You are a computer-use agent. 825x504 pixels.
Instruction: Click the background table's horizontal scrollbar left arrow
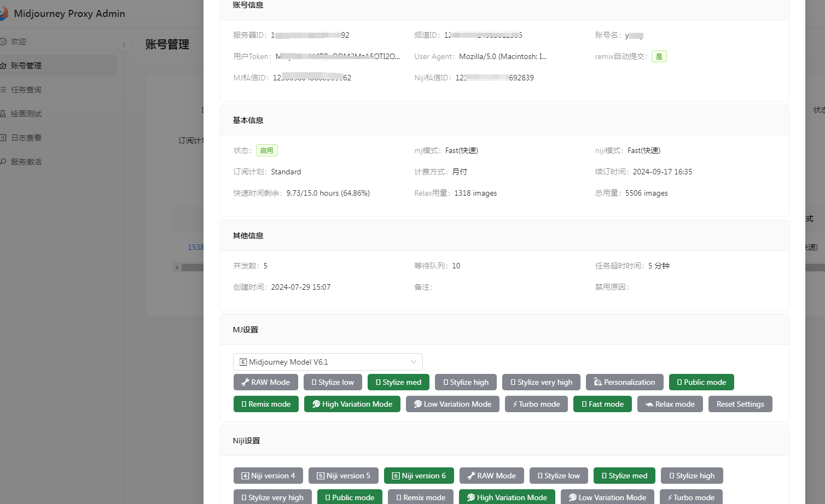pyautogui.click(x=177, y=267)
